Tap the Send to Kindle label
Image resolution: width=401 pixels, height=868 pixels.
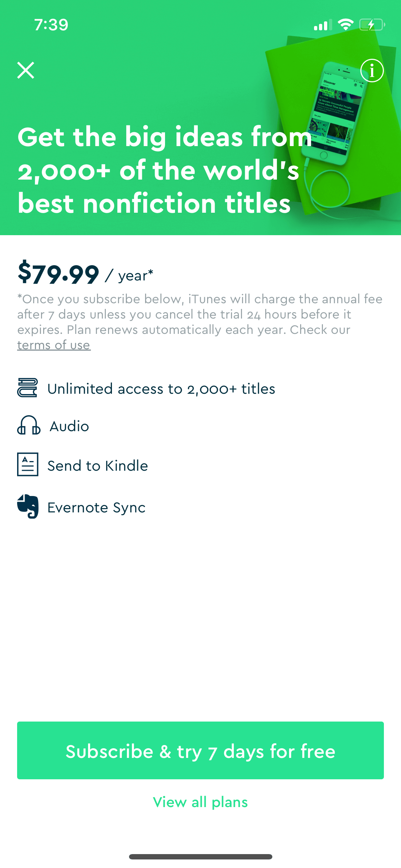click(x=98, y=466)
